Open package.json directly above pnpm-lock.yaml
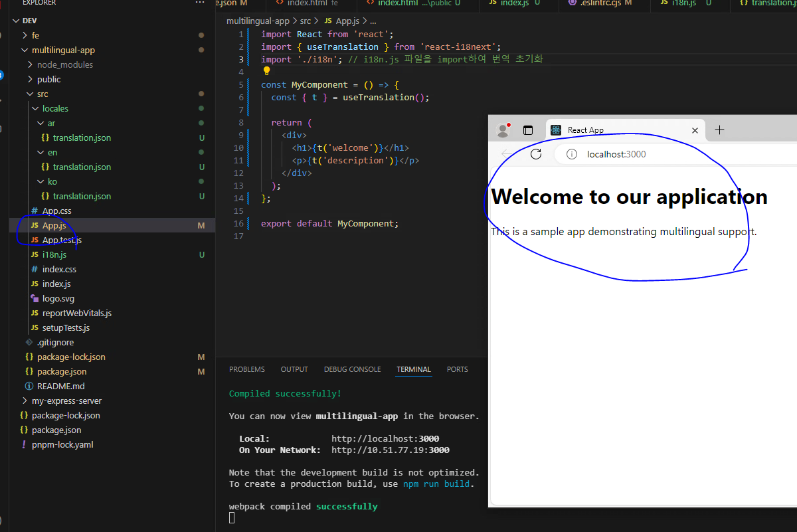Viewport: 797px width, 532px height. [x=56, y=430]
